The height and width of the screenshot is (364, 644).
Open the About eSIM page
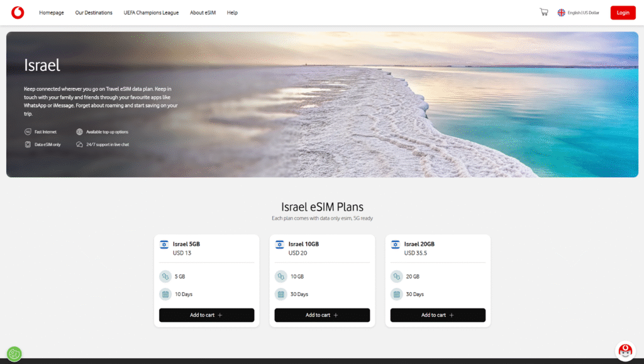point(203,12)
